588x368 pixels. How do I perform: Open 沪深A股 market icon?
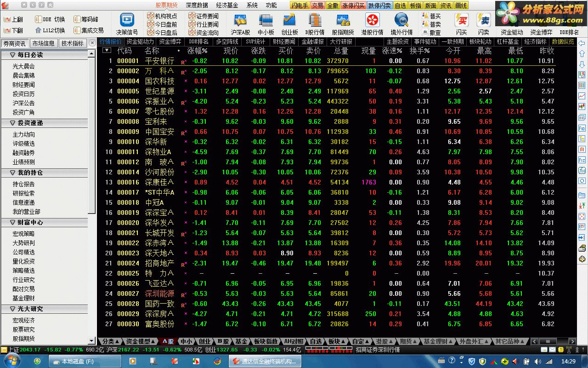tap(240, 24)
